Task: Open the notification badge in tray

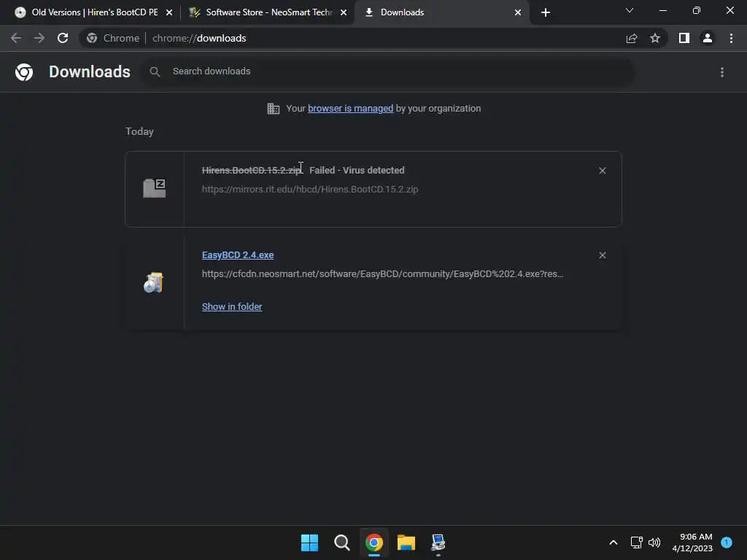Action: [x=727, y=542]
